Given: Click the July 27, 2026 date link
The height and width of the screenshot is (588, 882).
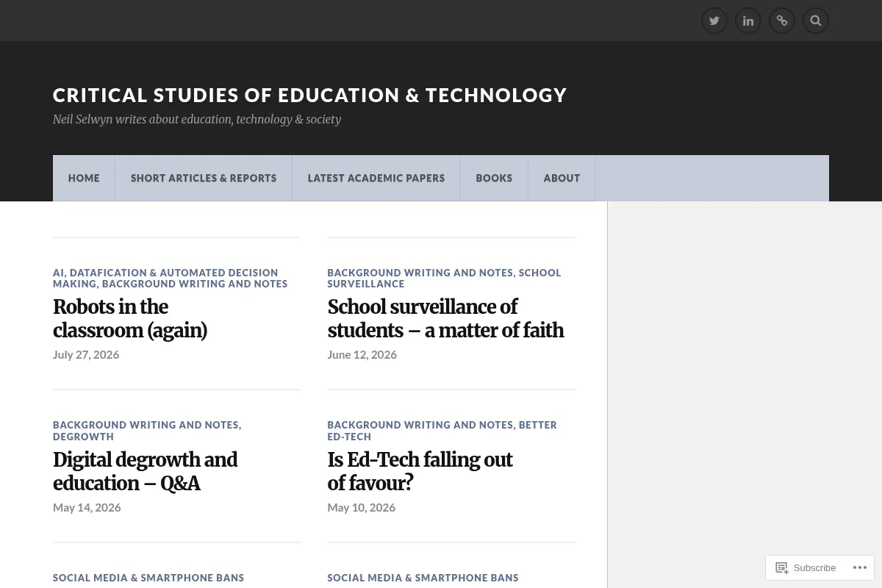Looking at the screenshot, I should 86,354.
